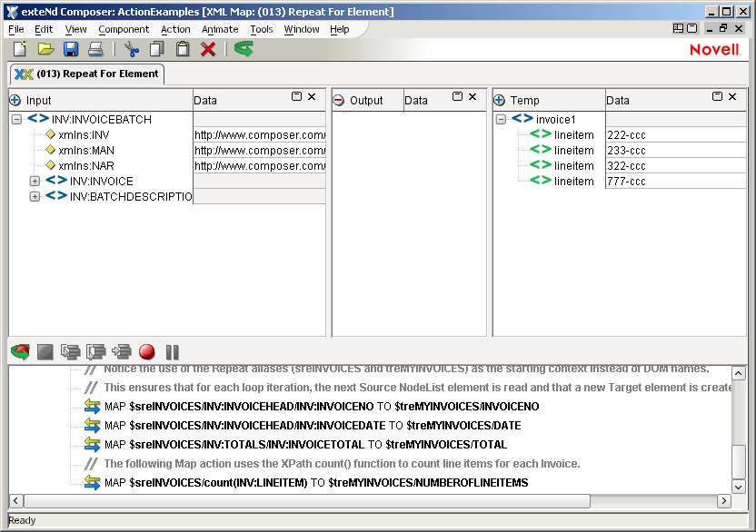Expand the INV:BATCHDESCRIPTIO tree node
Screen dimensions: 756x532
[x=35, y=197]
